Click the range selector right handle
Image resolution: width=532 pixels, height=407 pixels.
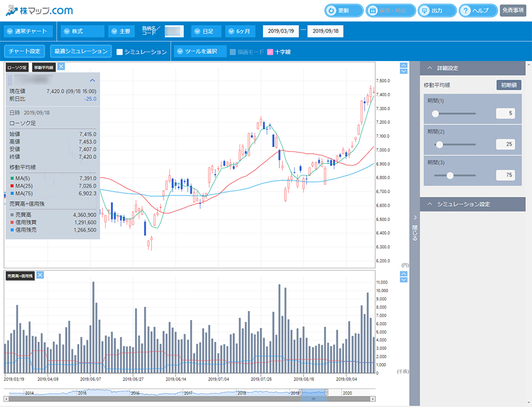[327, 392]
